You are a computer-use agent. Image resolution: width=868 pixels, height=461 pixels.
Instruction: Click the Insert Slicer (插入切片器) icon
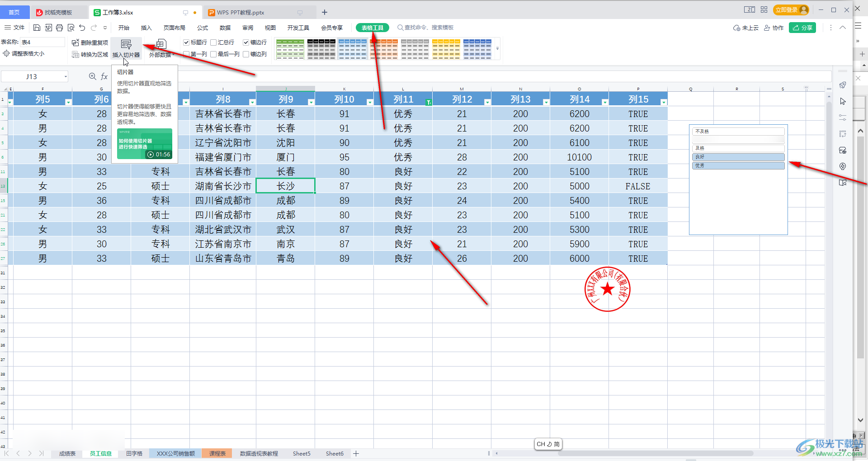click(x=126, y=44)
